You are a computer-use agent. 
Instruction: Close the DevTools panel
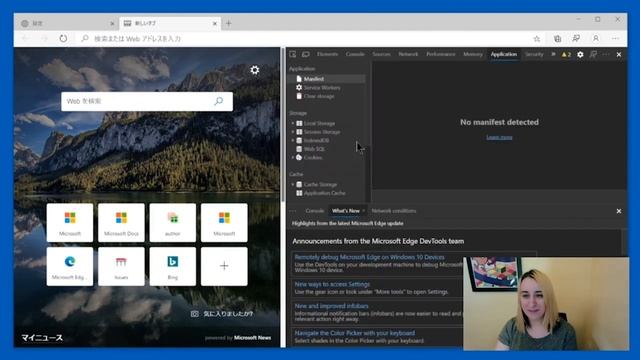click(x=619, y=54)
